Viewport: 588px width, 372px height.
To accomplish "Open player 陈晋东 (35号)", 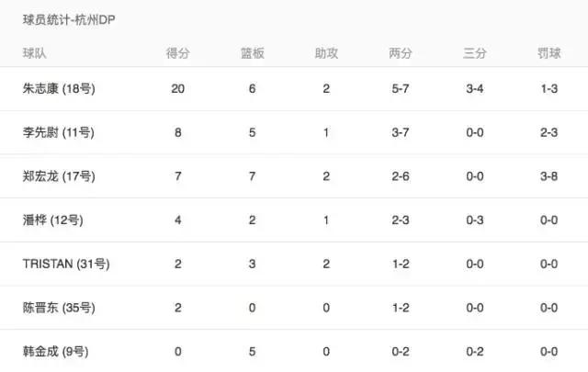I will 61,308.
